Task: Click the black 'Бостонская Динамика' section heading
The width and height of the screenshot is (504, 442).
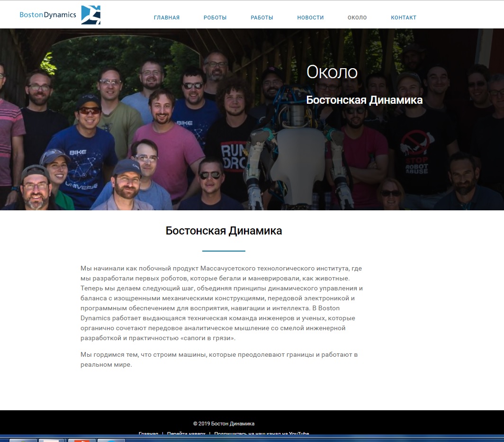Action: click(224, 231)
